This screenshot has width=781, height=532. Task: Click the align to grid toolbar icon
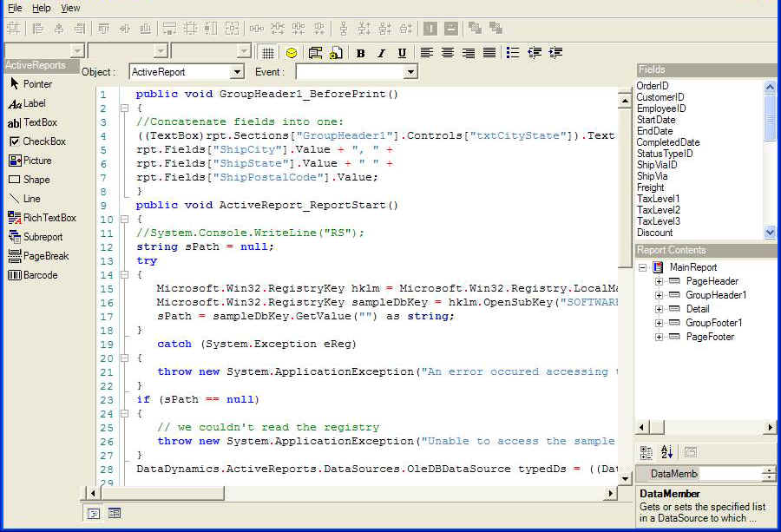(13, 29)
